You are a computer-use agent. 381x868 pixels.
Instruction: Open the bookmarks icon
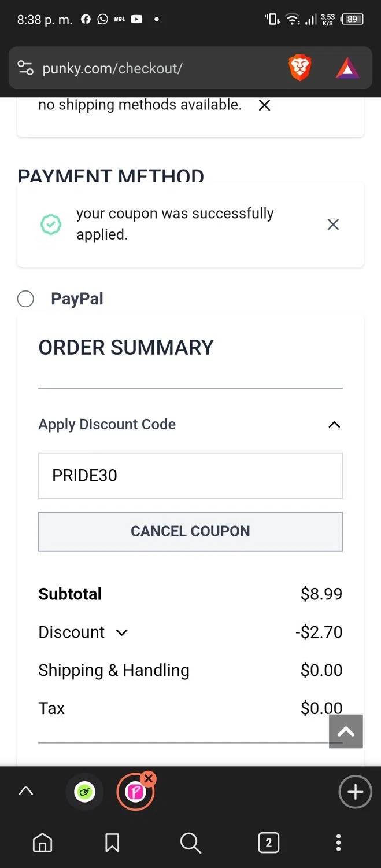[112, 843]
